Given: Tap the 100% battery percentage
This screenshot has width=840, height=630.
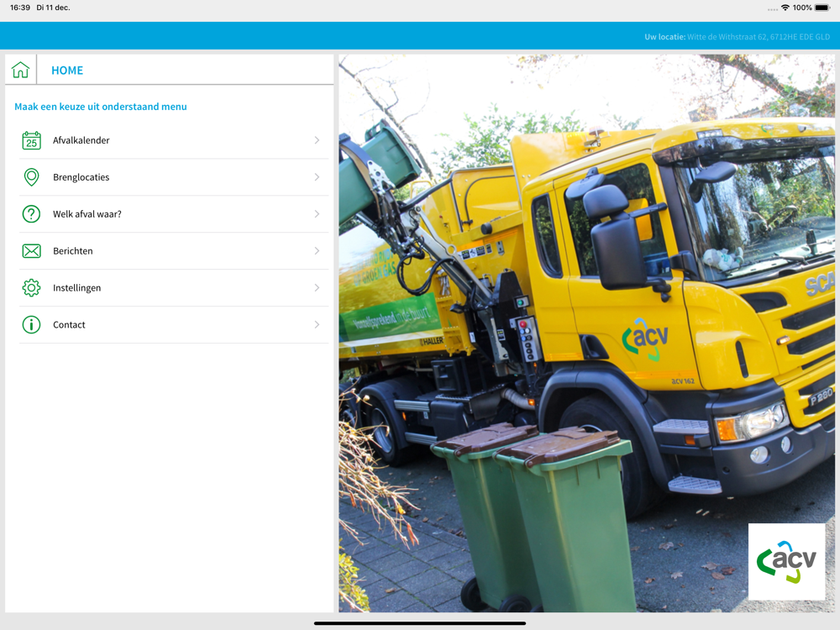Looking at the screenshot, I should (x=802, y=8).
